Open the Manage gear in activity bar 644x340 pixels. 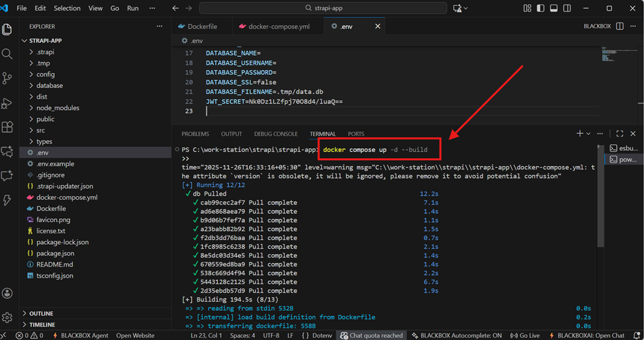[7, 318]
